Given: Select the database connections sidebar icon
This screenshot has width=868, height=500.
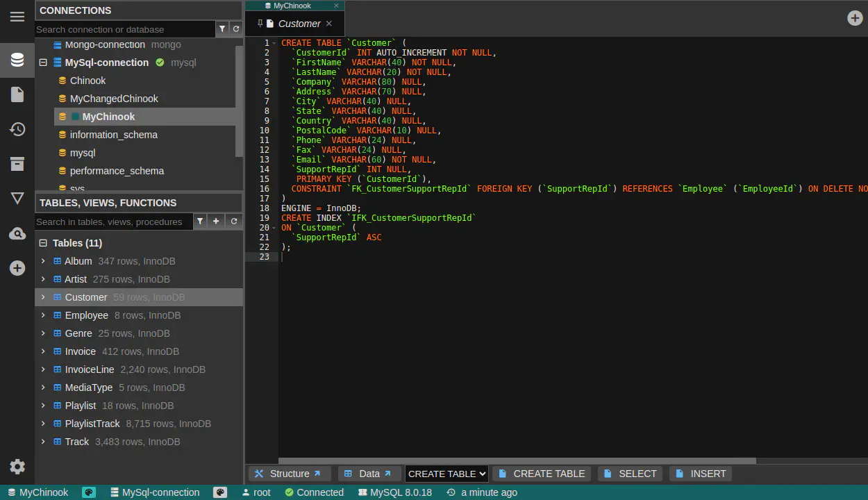Looking at the screenshot, I should 17,60.
